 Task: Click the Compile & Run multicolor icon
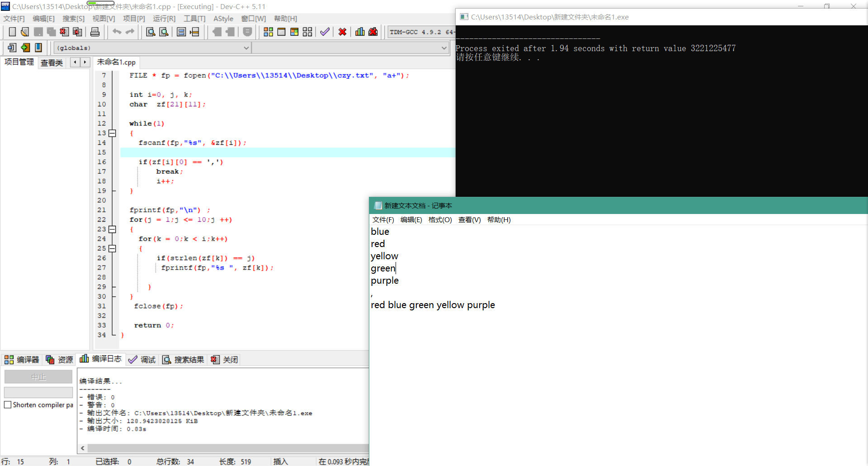(x=294, y=32)
